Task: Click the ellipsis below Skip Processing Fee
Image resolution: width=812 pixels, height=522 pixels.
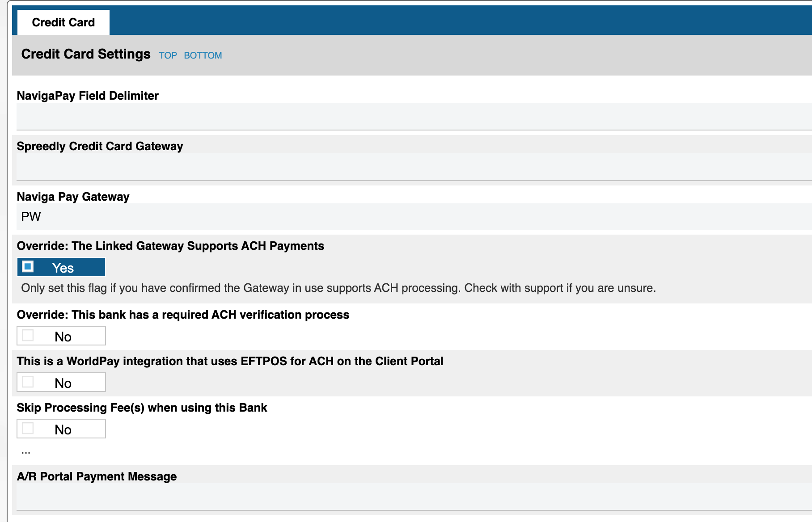Action: click(26, 451)
